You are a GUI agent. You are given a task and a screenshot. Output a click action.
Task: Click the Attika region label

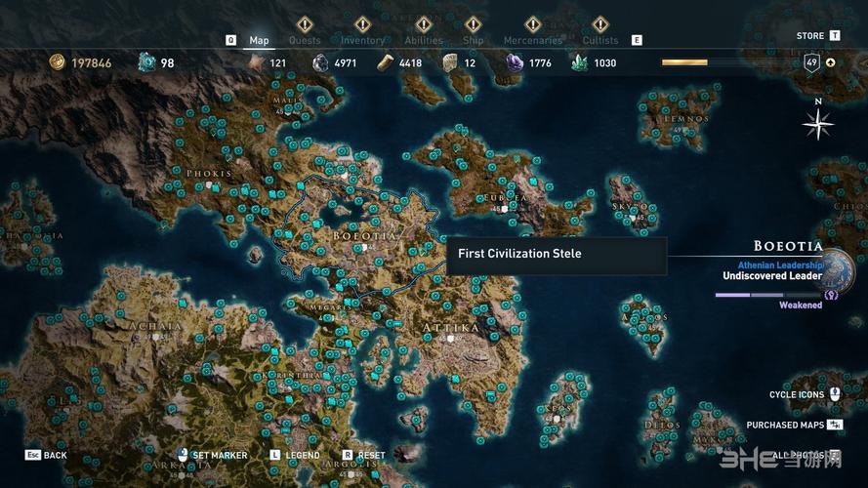coord(450,328)
